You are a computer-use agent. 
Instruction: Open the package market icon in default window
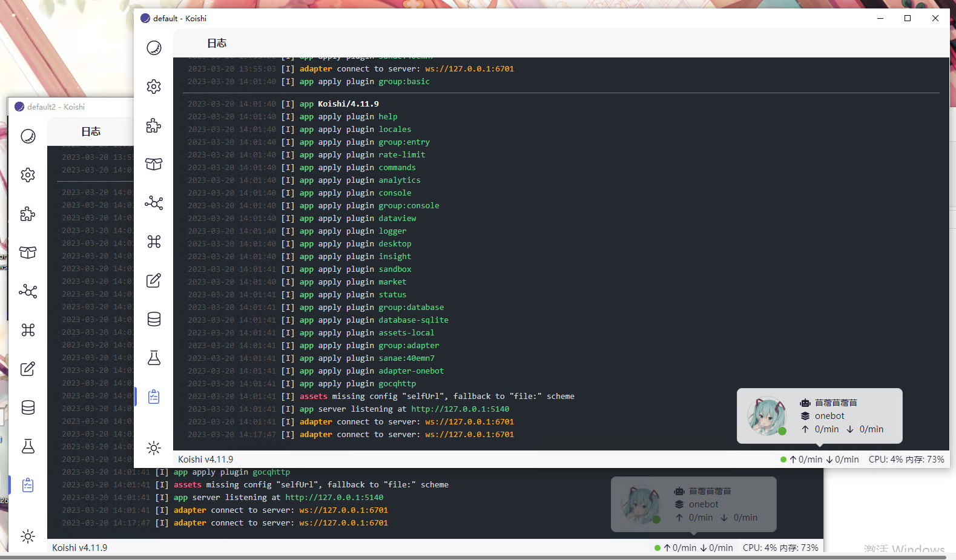point(154,164)
